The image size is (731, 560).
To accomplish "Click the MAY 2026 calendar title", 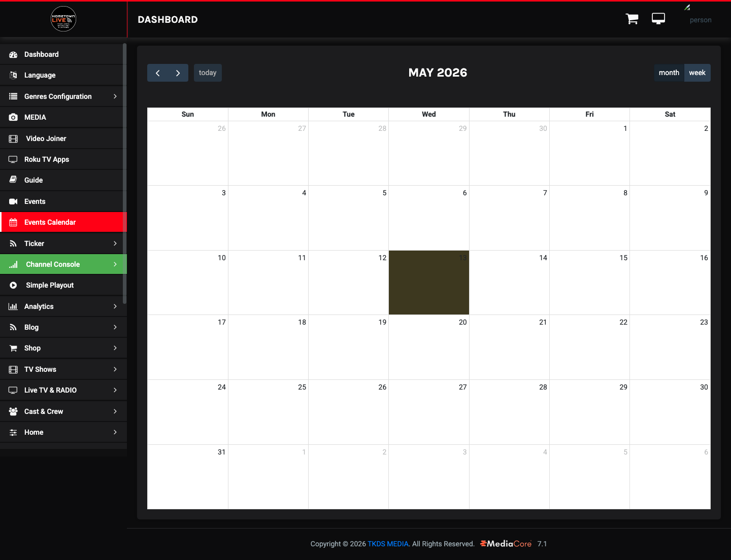I will coord(438,73).
